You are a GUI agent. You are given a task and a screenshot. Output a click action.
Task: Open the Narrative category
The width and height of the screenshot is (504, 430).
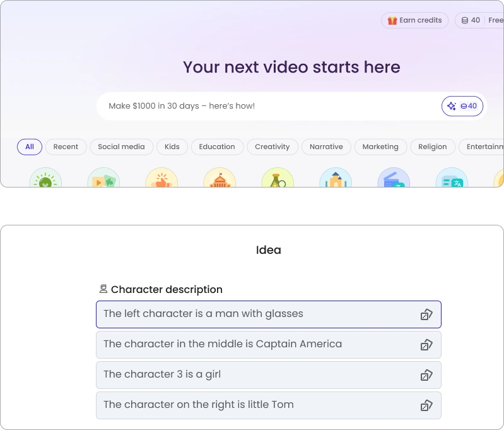[326, 146]
